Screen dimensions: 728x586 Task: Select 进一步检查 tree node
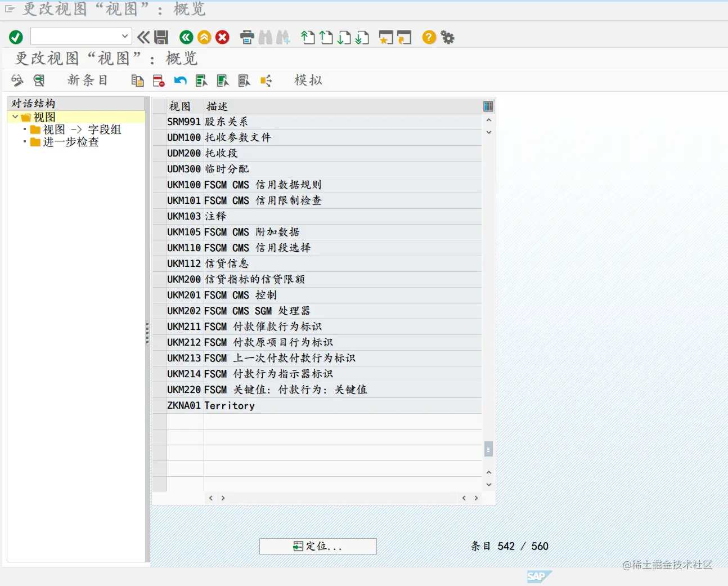71,142
